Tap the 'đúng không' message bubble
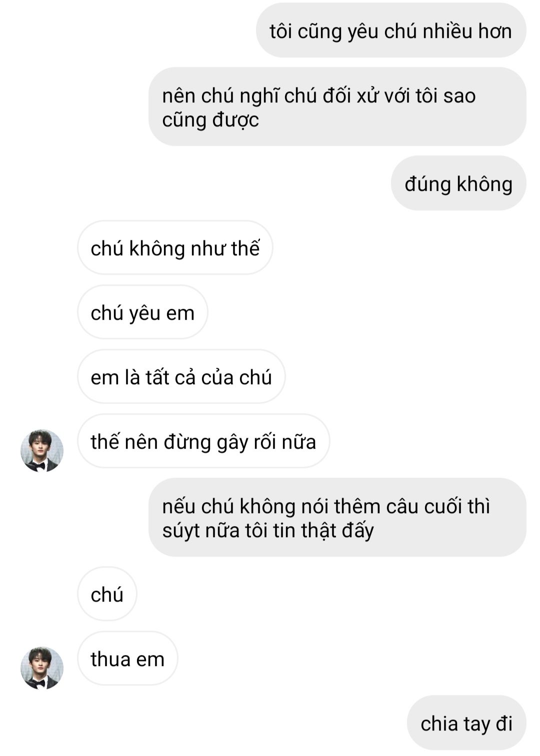This screenshot has height=756, width=540. [458, 183]
